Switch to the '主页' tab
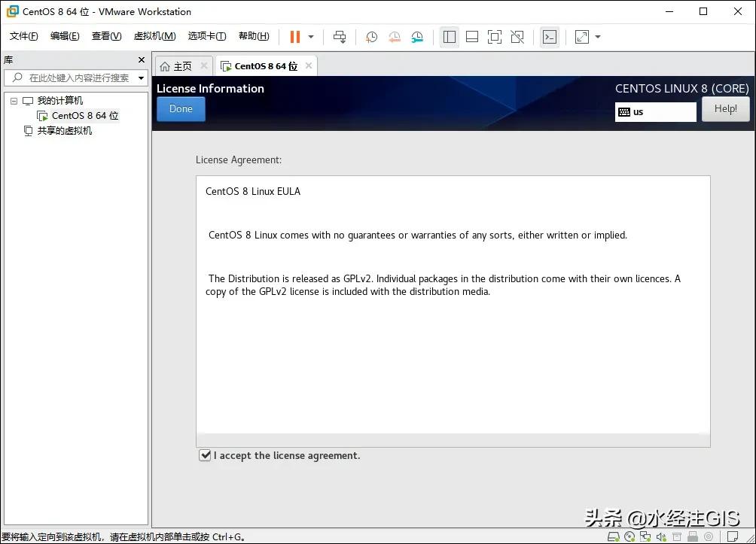Screen dimensions: 756x544 pos(181,65)
